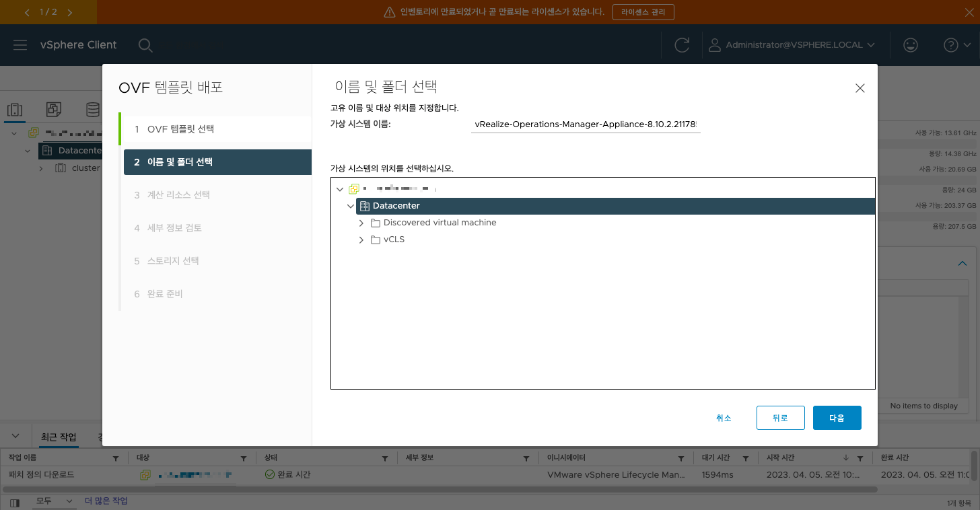The height and width of the screenshot is (510, 980).
Task: Select the Hosts and Clusters inventory icon
Action: pyautogui.click(x=15, y=110)
